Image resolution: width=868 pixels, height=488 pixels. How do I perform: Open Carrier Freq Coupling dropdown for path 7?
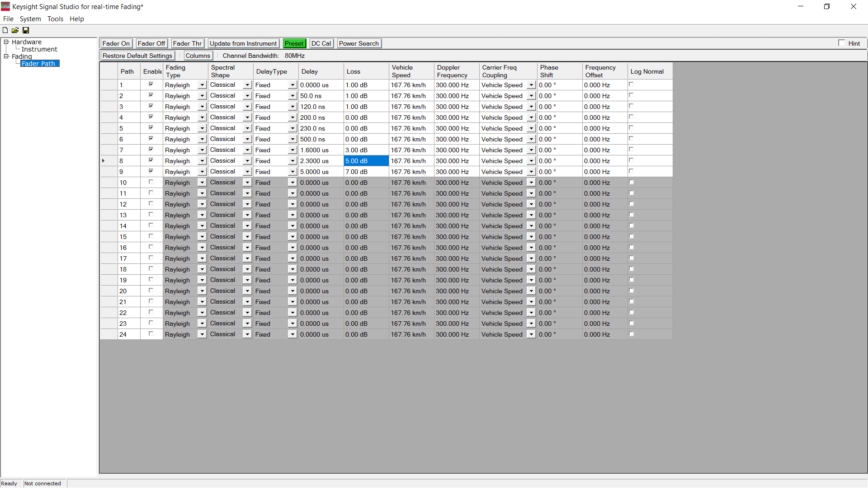pos(531,150)
